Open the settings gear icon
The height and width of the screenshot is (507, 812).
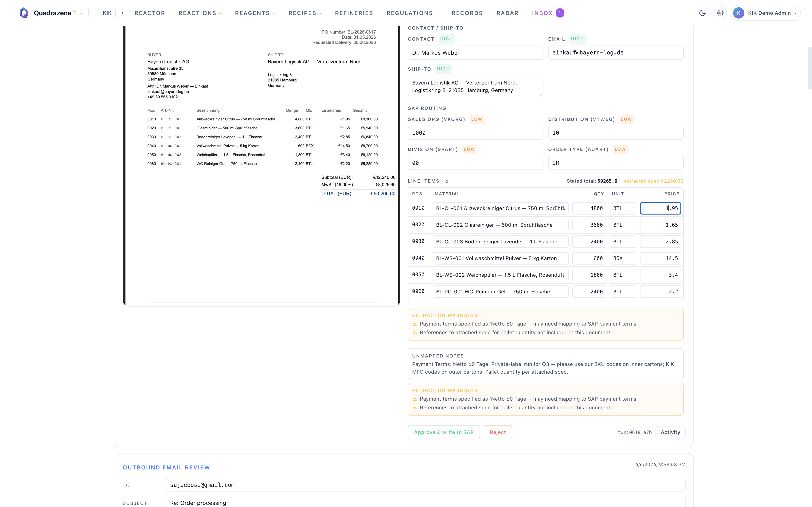click(x=720, y=13)
